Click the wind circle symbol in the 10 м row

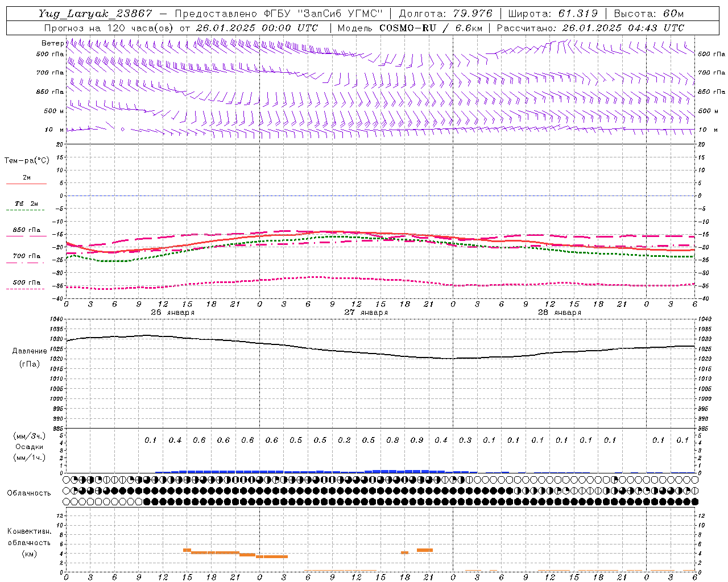click(x=122, y=130)
